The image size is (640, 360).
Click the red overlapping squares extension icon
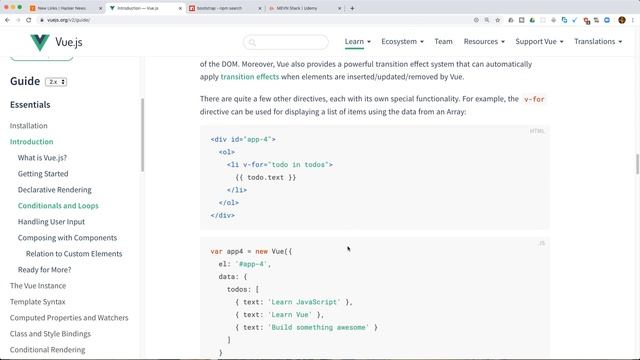(x=587, y=20)
